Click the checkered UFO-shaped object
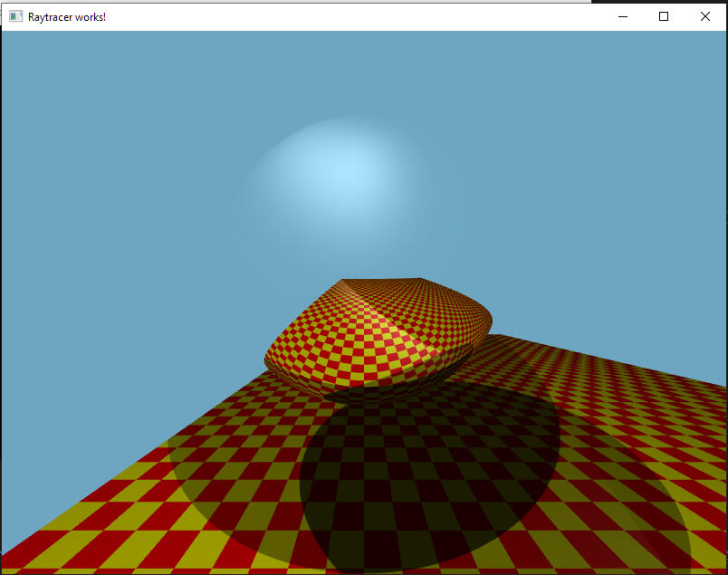Viewport: 728px width, 575px height. pos(380,335)
